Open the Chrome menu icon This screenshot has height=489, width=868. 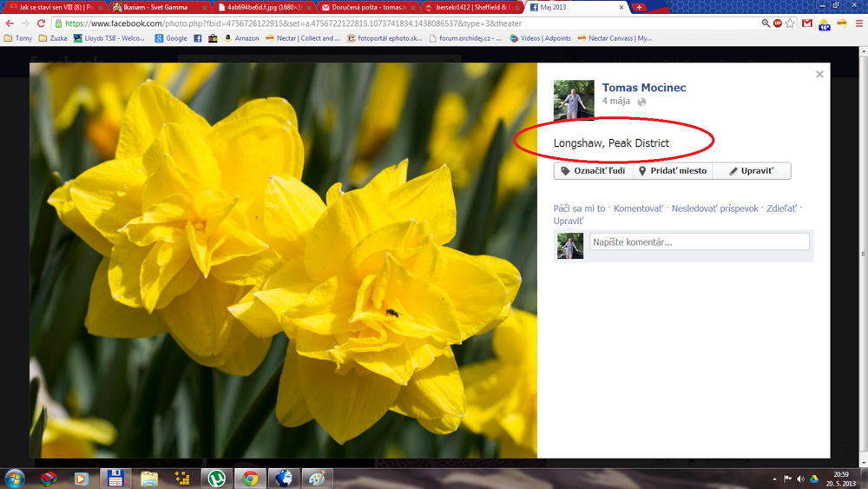click(x=858, y=23)
